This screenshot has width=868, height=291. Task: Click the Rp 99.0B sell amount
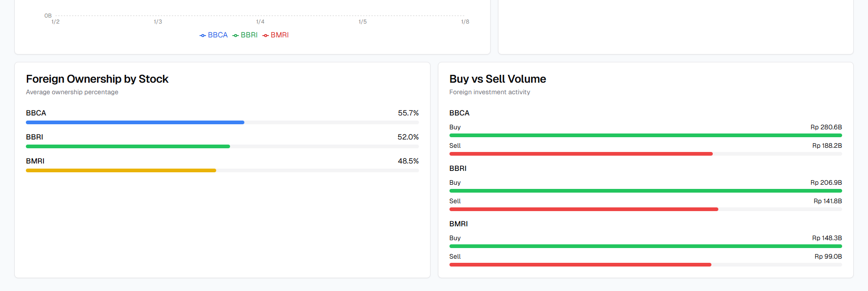(828, 256)
